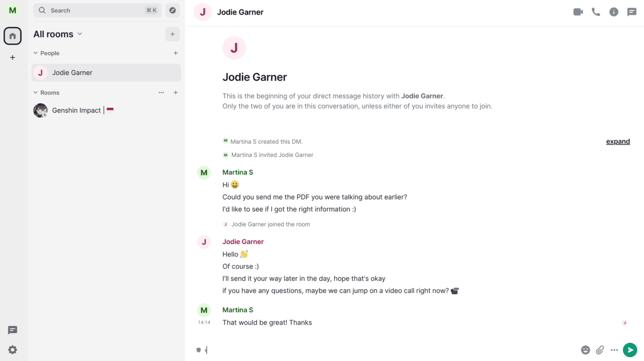
Task: Open room info panel
Action: click(613, 12)
